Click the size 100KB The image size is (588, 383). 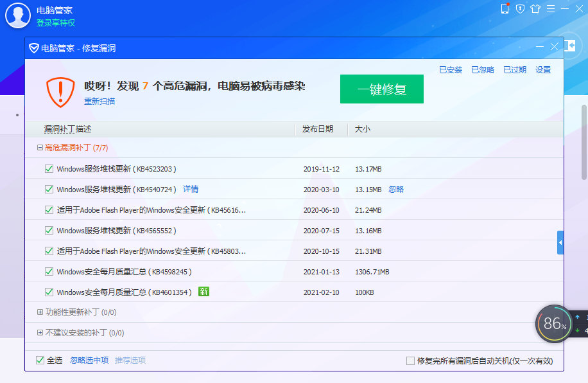pyautogui.click(x=364, y=292)
